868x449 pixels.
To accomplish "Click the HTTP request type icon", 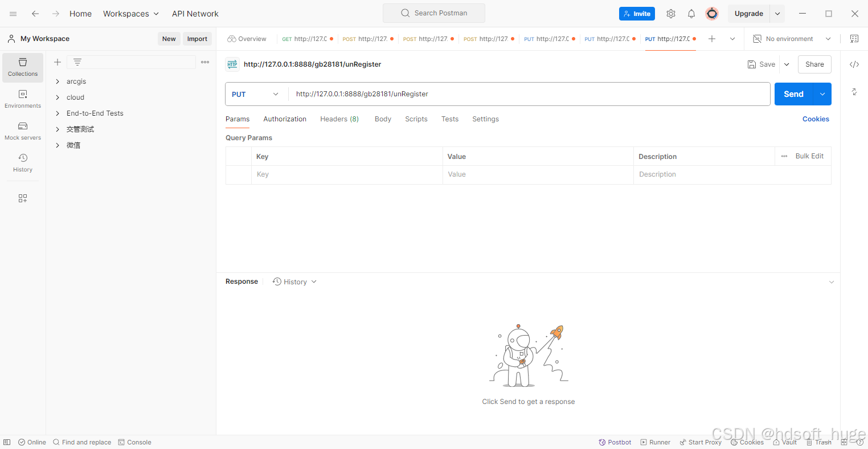I will pyautogui.click(x=232, y=64).
